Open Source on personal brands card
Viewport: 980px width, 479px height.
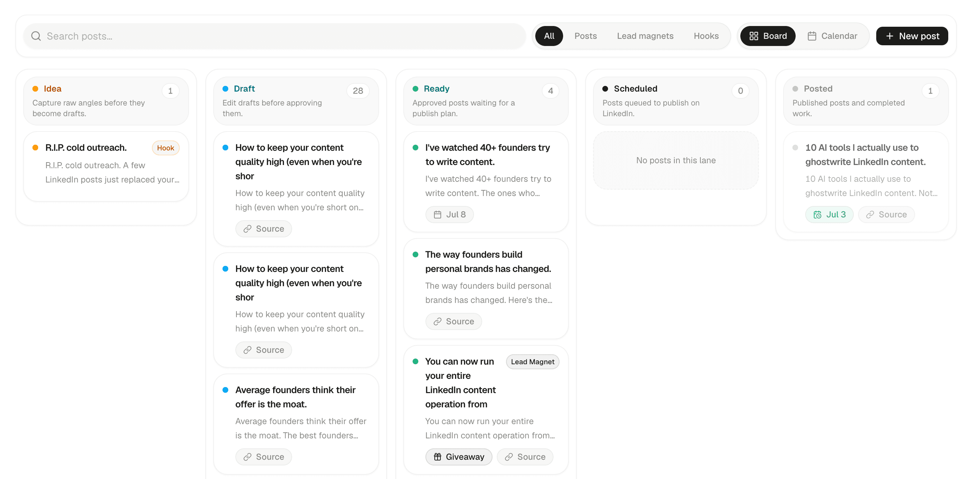454,321
